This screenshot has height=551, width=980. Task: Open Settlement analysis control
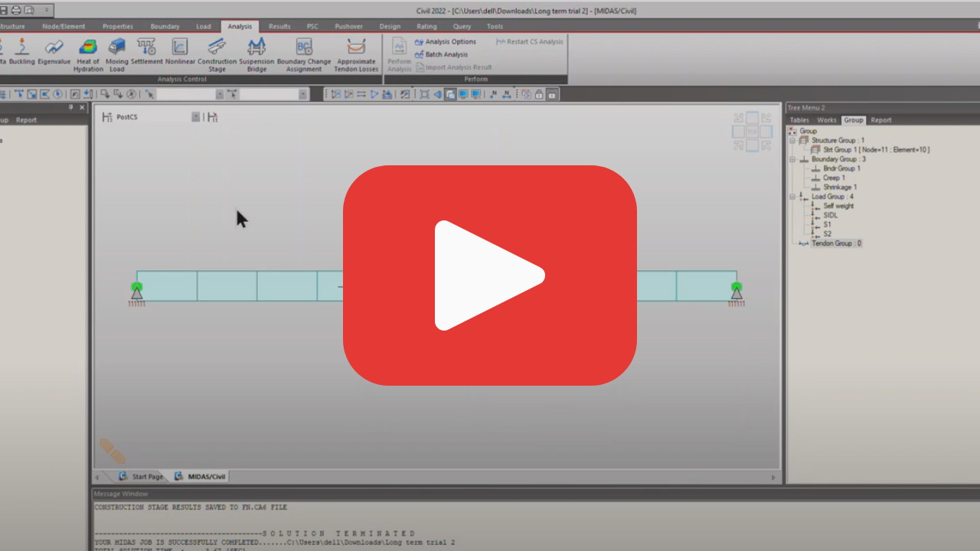point(146,52)
